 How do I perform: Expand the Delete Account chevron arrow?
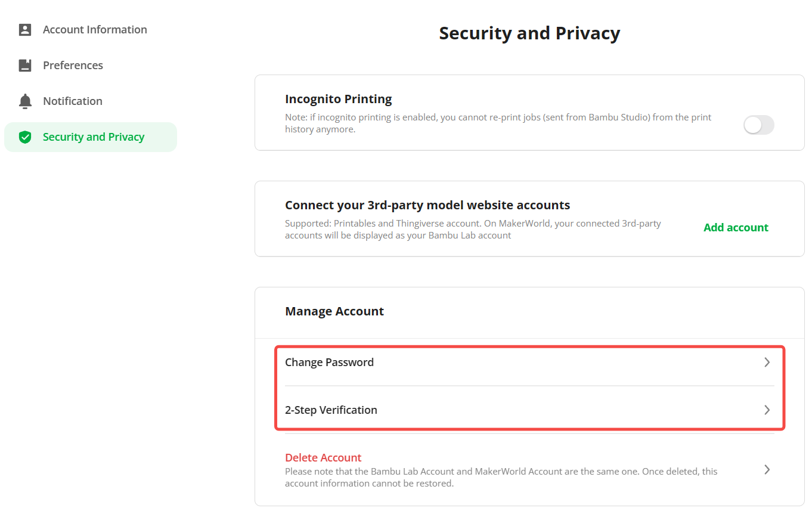click(x=767, y=469)
